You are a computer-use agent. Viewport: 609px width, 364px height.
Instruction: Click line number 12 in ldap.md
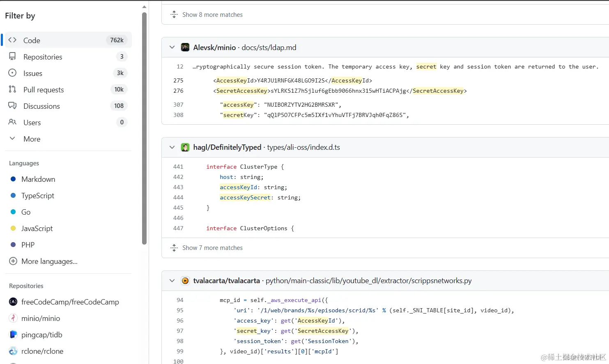[180, 66]
